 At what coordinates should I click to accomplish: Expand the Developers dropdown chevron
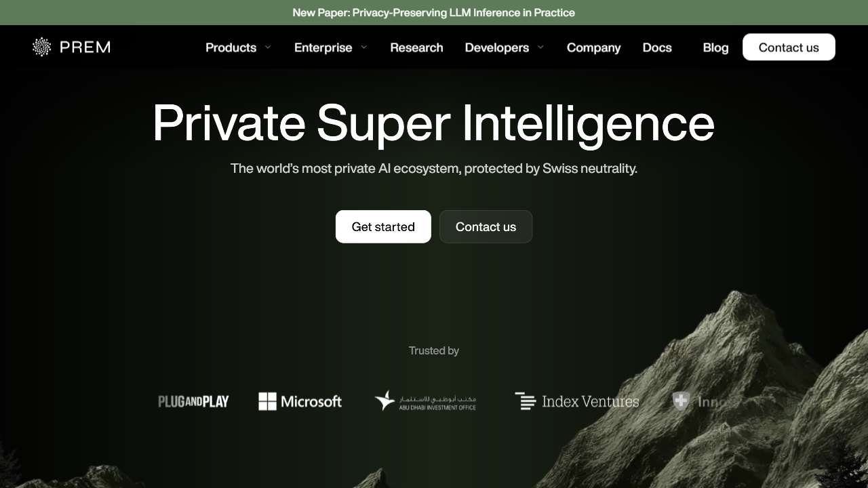[x=540, y=47]
